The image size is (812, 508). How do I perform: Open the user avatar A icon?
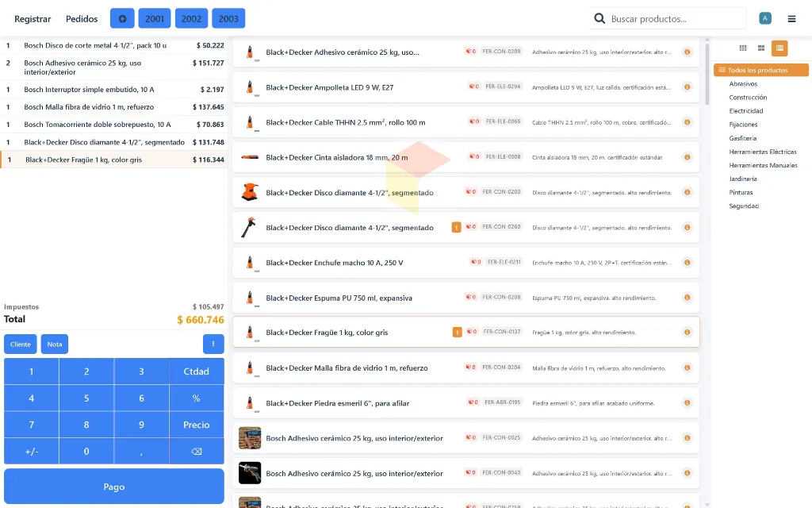click(765, 18)
